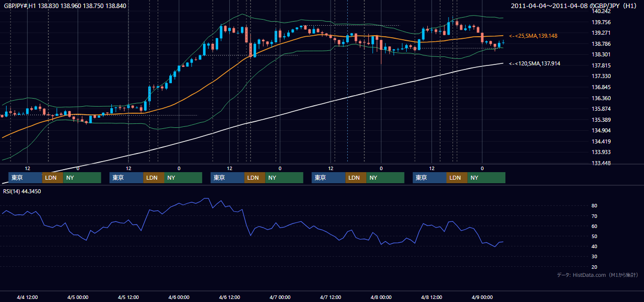Click the 4/9 00:00 time axis label
Image resolution: width=644 pixels, height=302 pixels.
482,297
